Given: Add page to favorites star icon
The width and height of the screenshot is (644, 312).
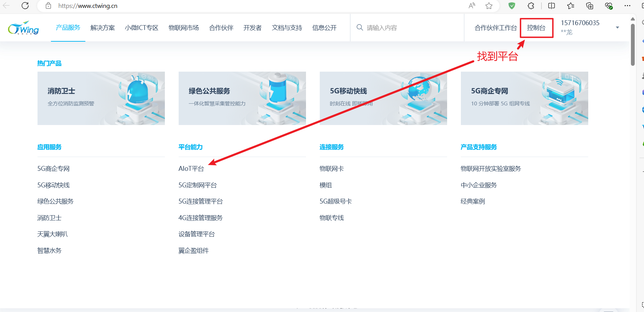Looking at the screenshot, I should click(x=489, y=6).
